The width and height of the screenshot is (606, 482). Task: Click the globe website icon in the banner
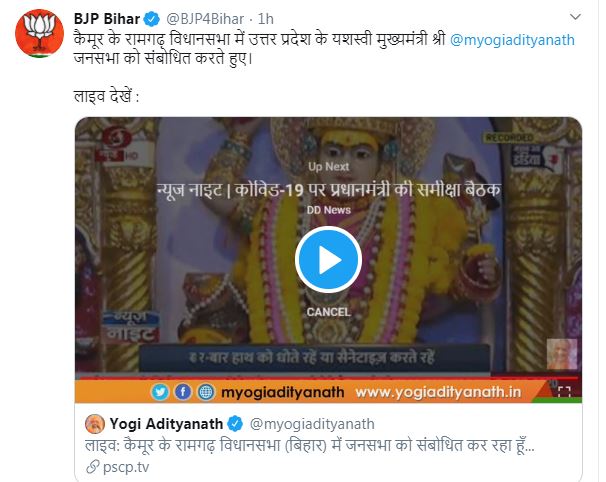tap(206, 392)
